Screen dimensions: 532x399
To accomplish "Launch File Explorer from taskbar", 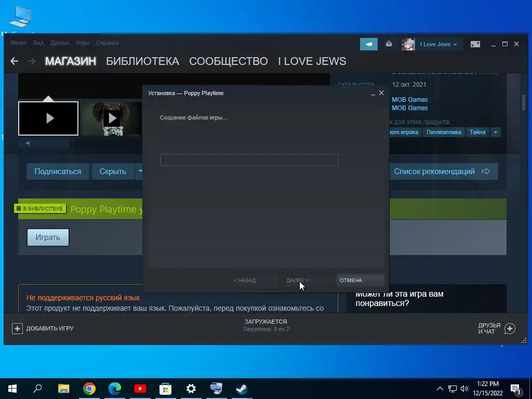I will pyautogui.click(x=63, y=389).
